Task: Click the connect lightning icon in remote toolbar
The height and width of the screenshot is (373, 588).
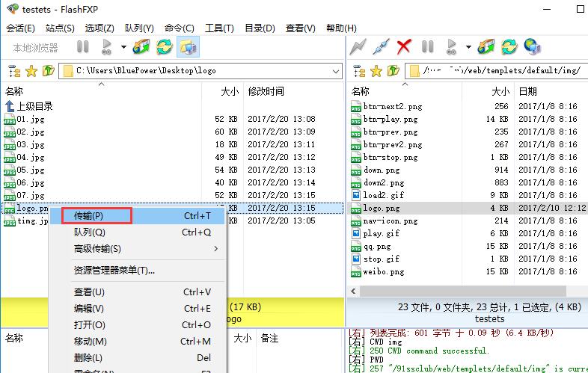Action: (358, 47)
